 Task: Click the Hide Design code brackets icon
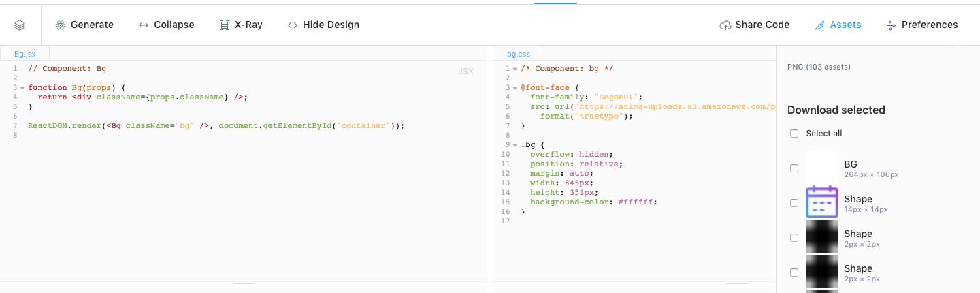pyautogui.click(x=293, y=25)
